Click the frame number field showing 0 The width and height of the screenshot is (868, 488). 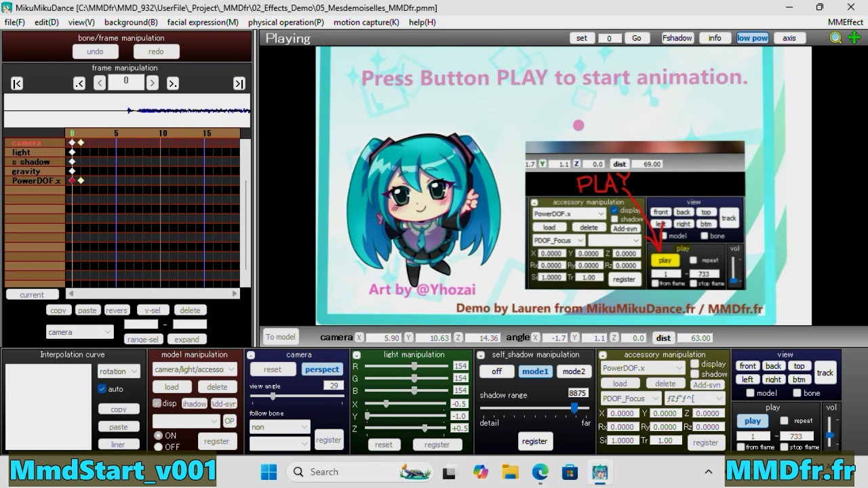pyautogui.click(x=125, y=82)
